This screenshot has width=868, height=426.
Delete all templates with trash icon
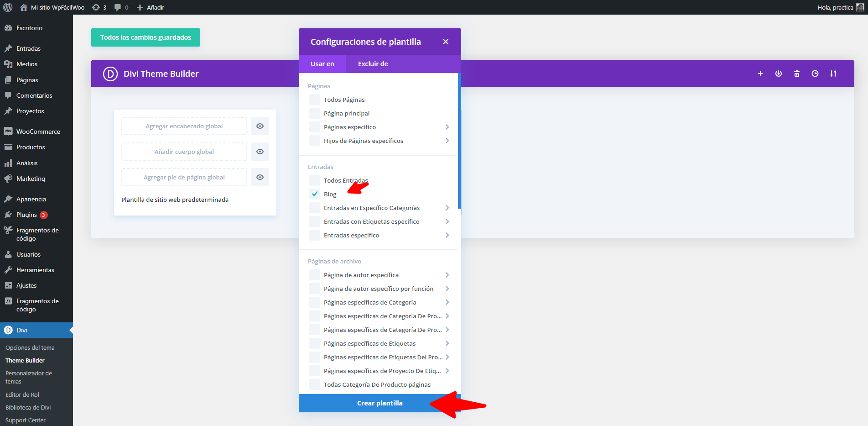(797, 74)
